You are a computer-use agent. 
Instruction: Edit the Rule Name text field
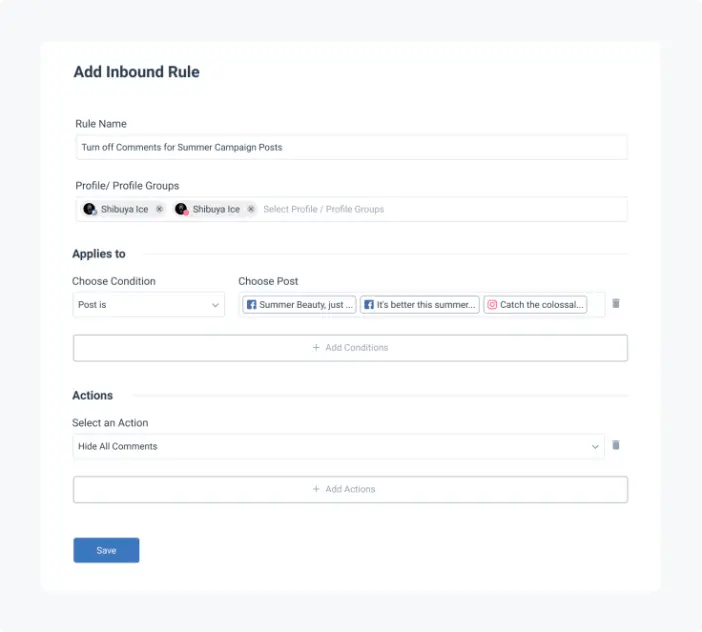pos(351,147)
